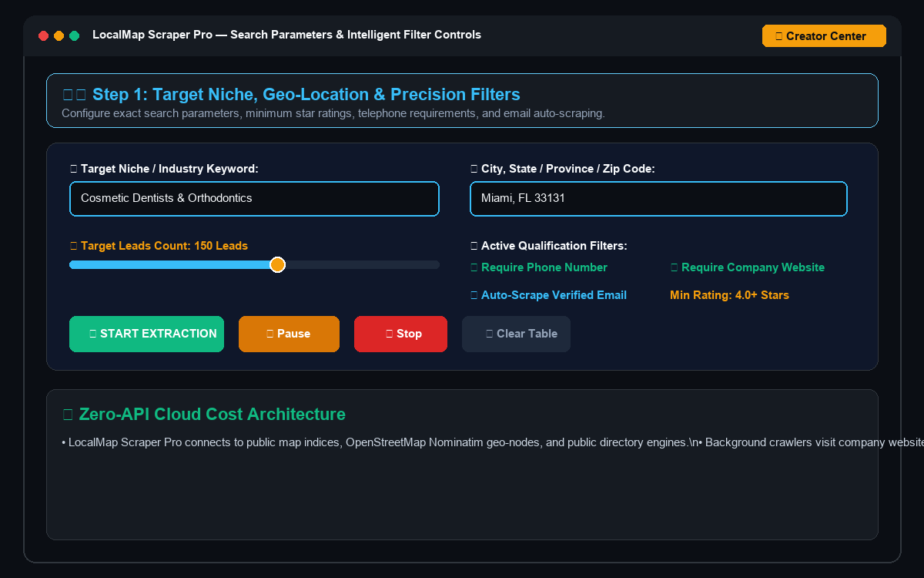Clear the results with Clear Table
Viewport: 924px width, 578px height.
(x=516, y=334)
